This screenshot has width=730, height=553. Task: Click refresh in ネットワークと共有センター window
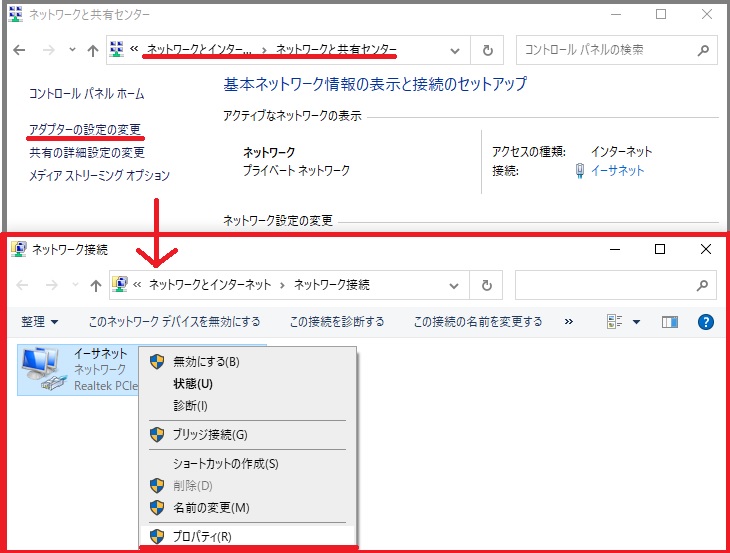click(x=487, y=50)
